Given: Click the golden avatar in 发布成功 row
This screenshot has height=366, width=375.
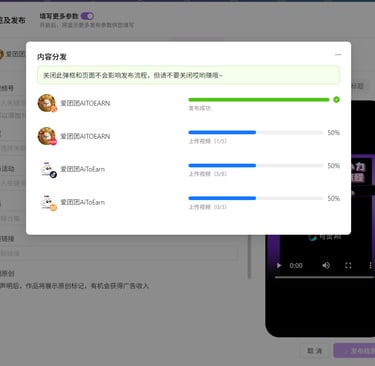Looking at the screenshot, I should click(47, 103).
